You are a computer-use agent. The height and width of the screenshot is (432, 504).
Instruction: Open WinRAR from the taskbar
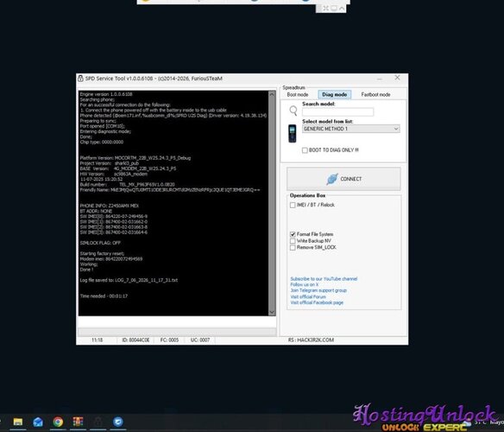(x=78, y=422)
